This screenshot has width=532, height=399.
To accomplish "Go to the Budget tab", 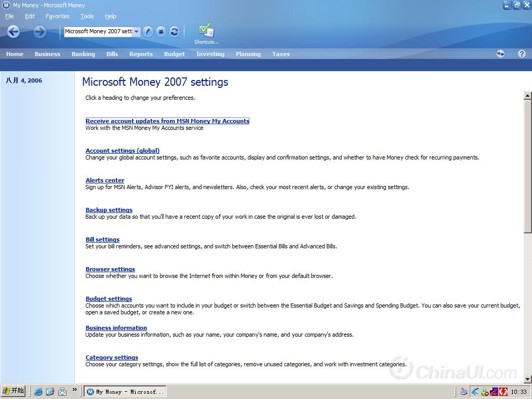I will (175, 54).
